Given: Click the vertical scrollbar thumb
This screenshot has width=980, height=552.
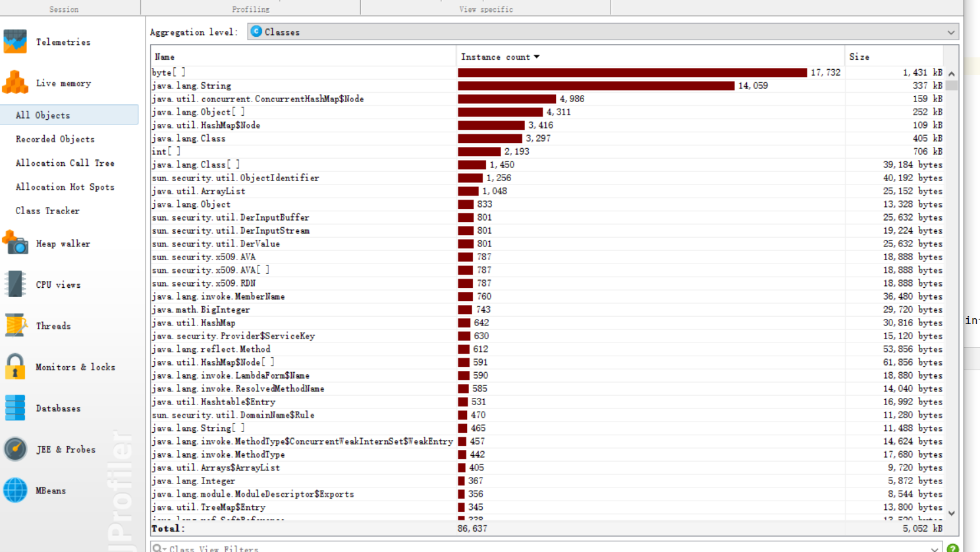Looking at the screenshot, I should coord(951,86).
